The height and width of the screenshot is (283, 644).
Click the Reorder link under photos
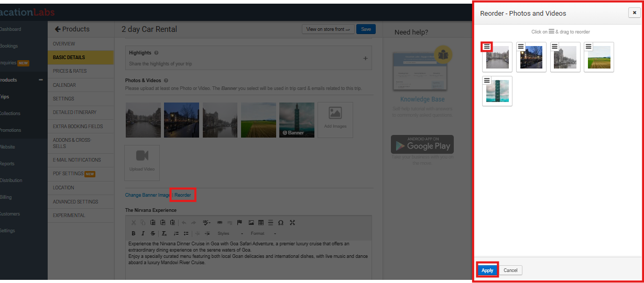click(x=183, y=195)
